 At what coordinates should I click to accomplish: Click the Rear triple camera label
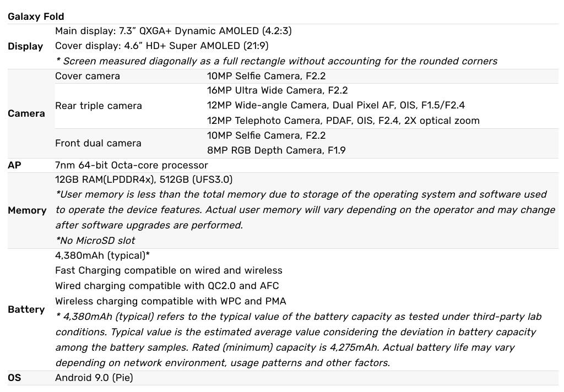point(99,106)
